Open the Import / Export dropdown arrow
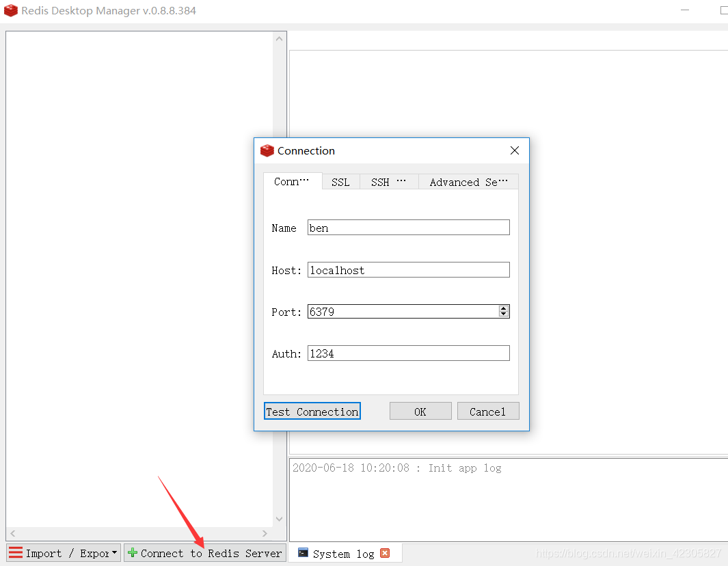 point(114,552)
